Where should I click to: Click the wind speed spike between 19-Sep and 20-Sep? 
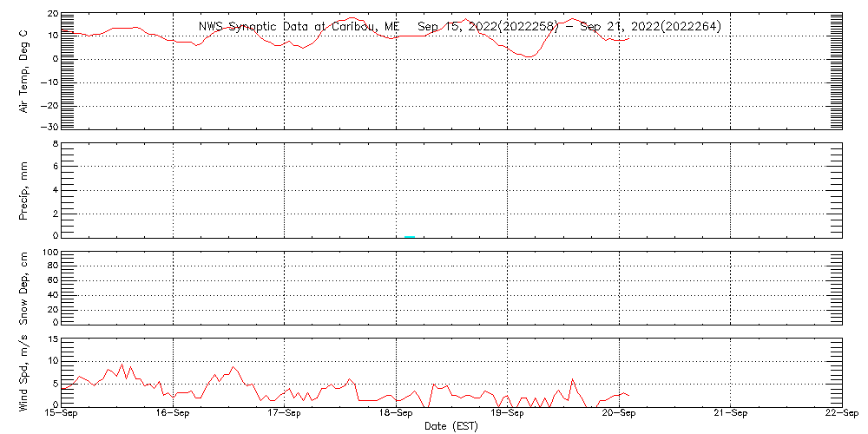point(572,379)
